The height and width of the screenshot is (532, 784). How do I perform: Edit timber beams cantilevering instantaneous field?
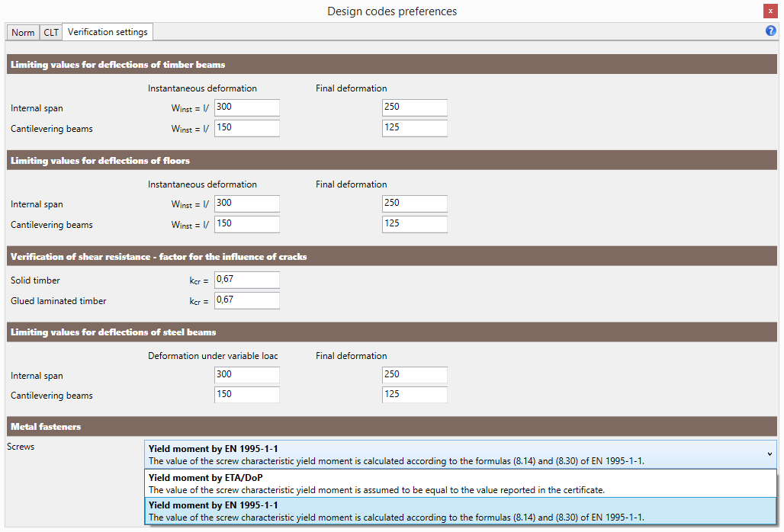(x=247, y=128)
